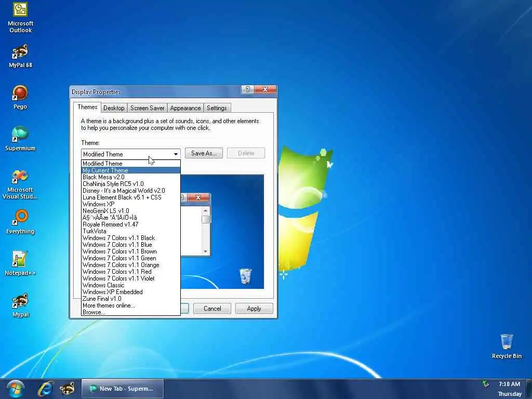The width and height of the screenshot is (532, 399).
Task: Select the Mypal desktop shortcut
Action: click(20, 305)
